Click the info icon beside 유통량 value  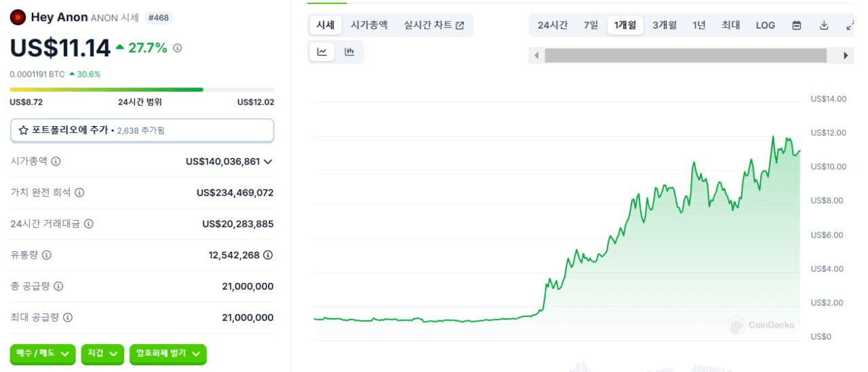[x=268, y=255]
